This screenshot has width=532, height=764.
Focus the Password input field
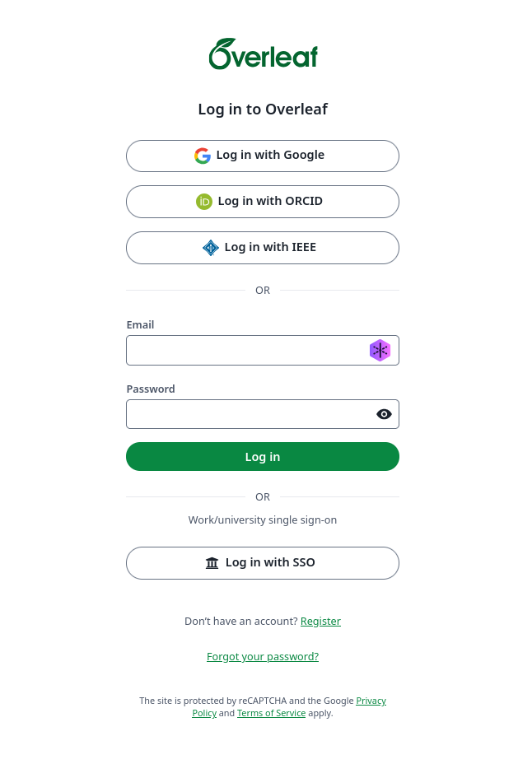pos(263,414)
